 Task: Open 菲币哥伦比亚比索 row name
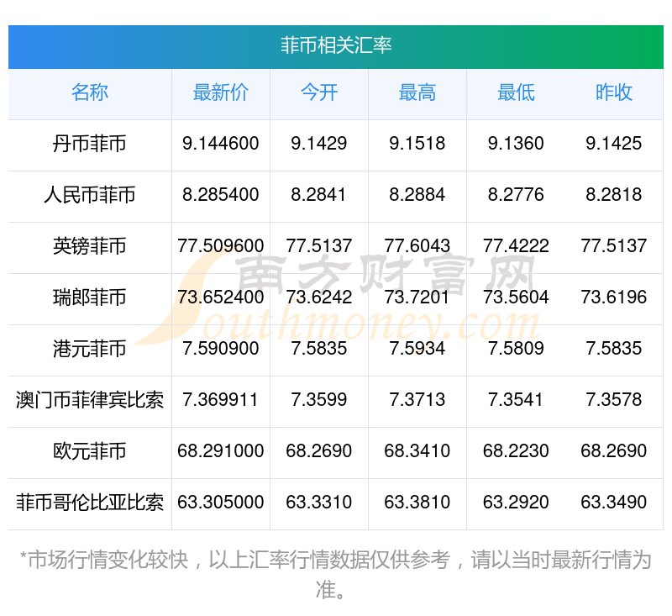[x=90, y=503]
